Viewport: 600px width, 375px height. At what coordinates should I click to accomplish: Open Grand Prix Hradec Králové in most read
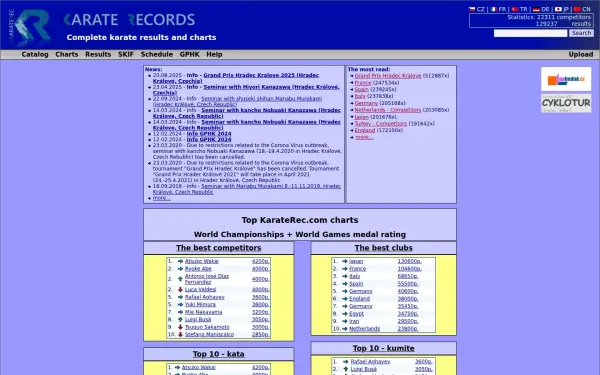[x=388, y=76]
